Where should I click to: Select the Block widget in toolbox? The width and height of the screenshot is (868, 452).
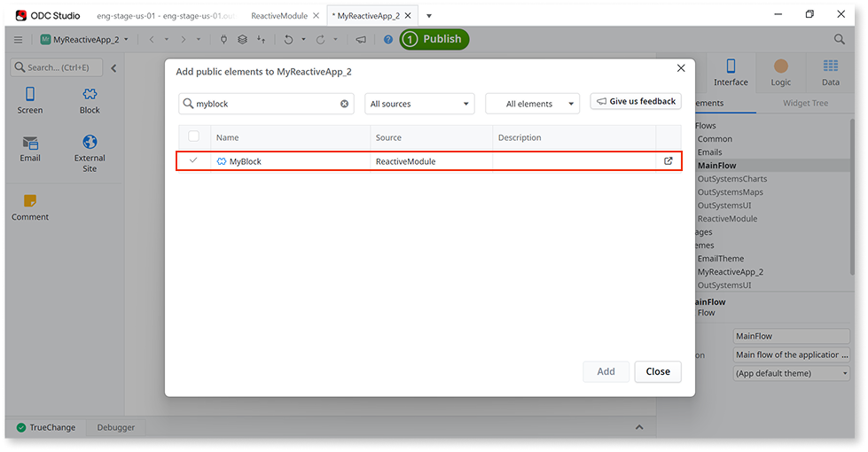(x=90, y=100)
